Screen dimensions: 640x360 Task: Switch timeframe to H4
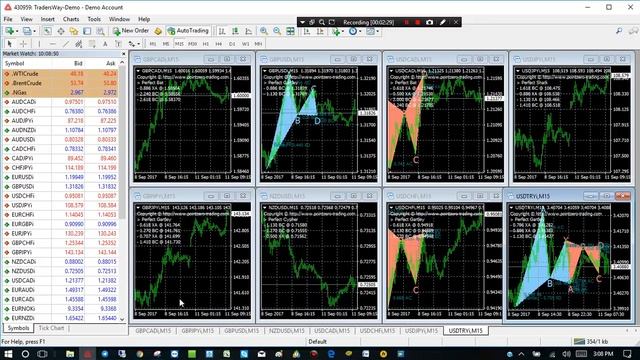tap(219, 44)
